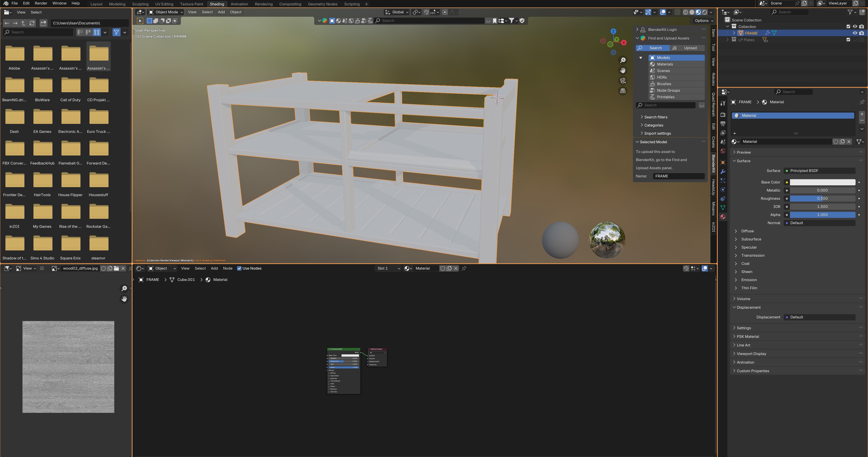Click the file browser refresh icon
Screen dimensions: 868x457
coord(32,23)
